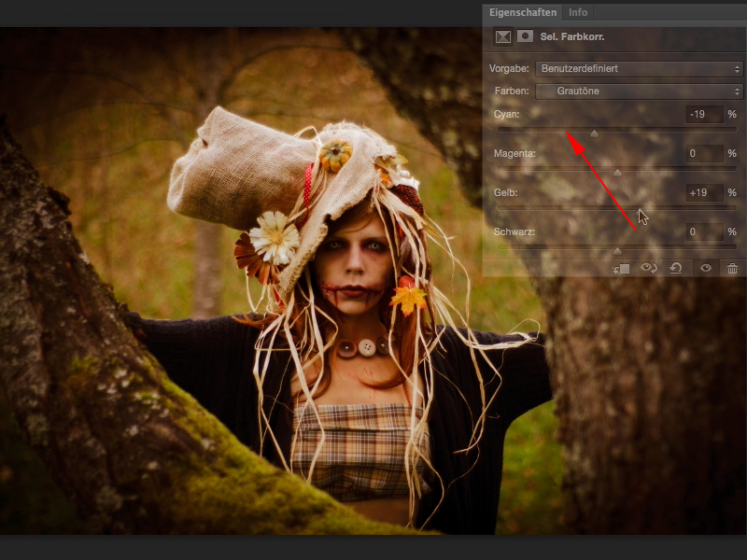This screenshot has height=560, width=747.
Task: Clip adjustment to the layer below icon
Action: (x=621, y=269)
